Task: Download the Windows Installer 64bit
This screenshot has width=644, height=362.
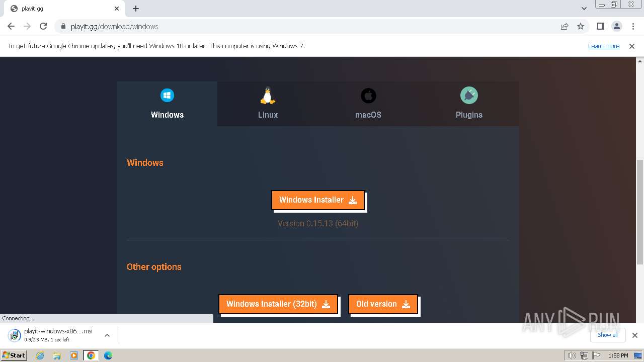Action: coord(318,200)
